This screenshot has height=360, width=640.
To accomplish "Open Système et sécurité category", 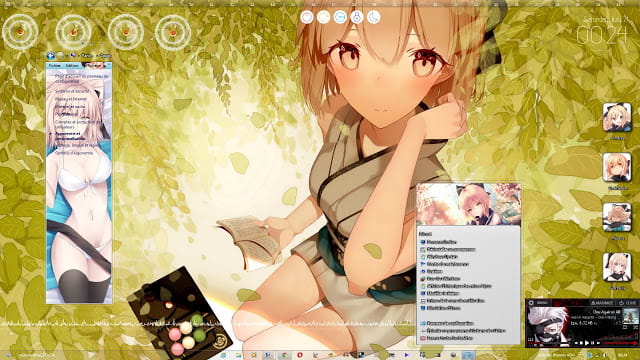I will click(x=72, y=91).
